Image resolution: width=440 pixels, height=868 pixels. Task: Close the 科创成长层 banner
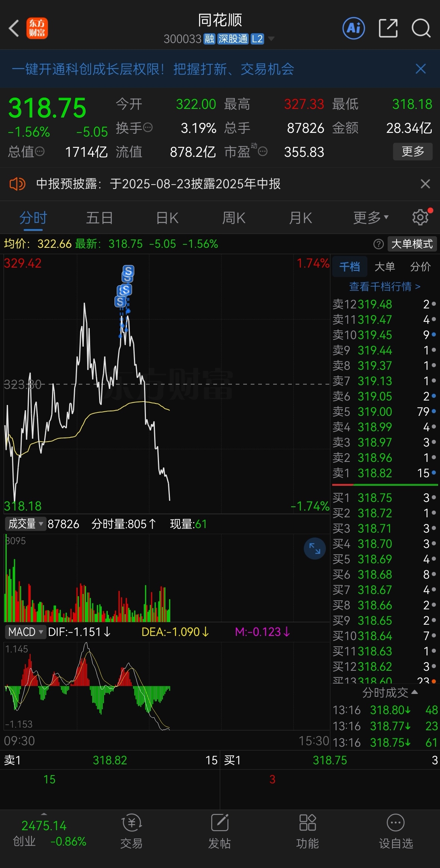pos(421,69)
